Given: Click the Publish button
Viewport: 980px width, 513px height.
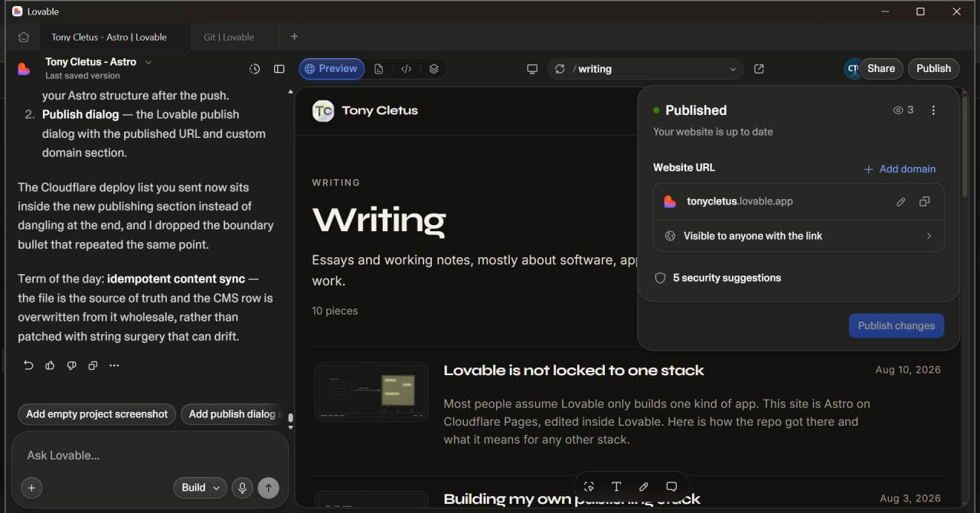Looking at the screenshot, I should 933,69.
